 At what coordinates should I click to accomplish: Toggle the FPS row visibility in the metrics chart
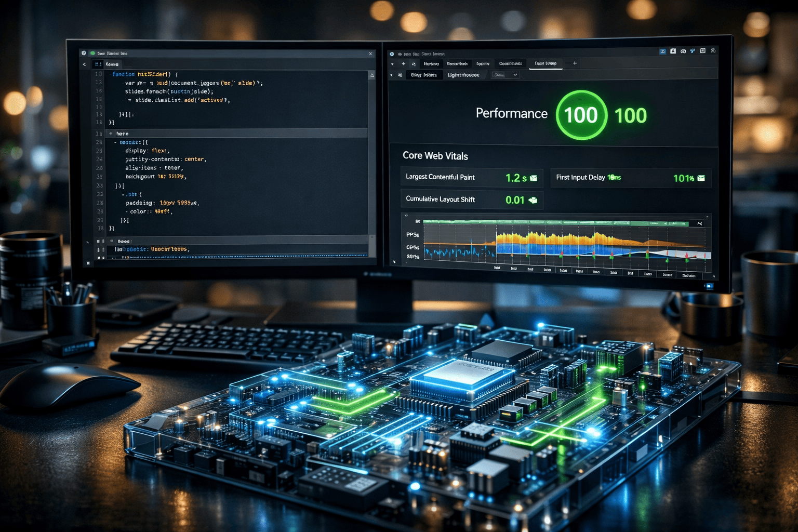[413, 235]
